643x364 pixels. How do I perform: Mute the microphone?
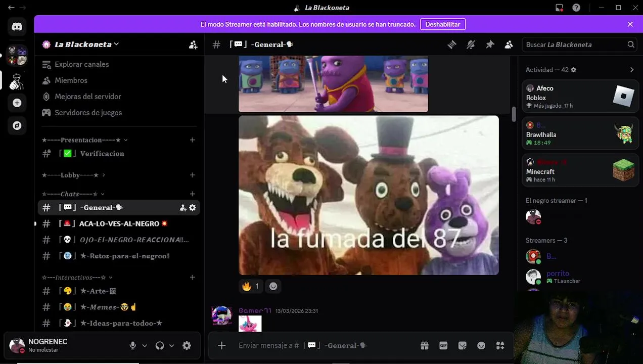click(132, 346)
